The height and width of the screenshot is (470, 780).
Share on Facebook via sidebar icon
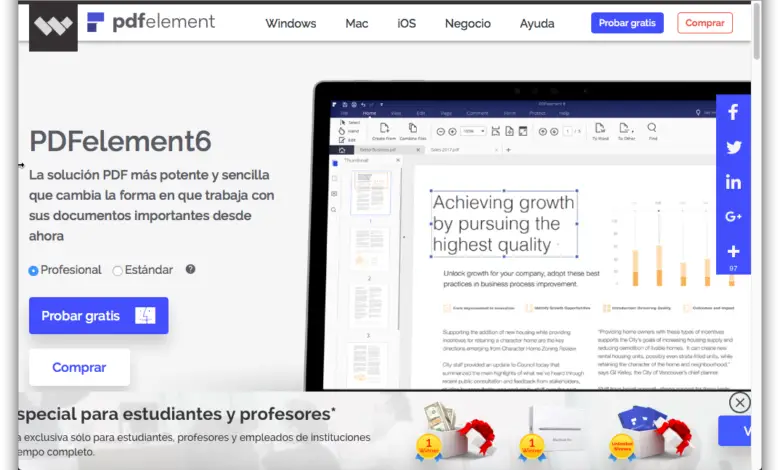point(733,112)
